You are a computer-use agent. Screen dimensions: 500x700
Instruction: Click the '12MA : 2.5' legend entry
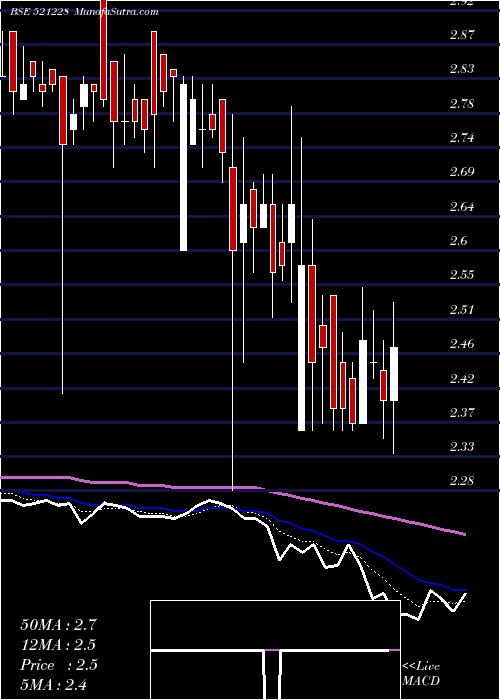click(58, 645)
